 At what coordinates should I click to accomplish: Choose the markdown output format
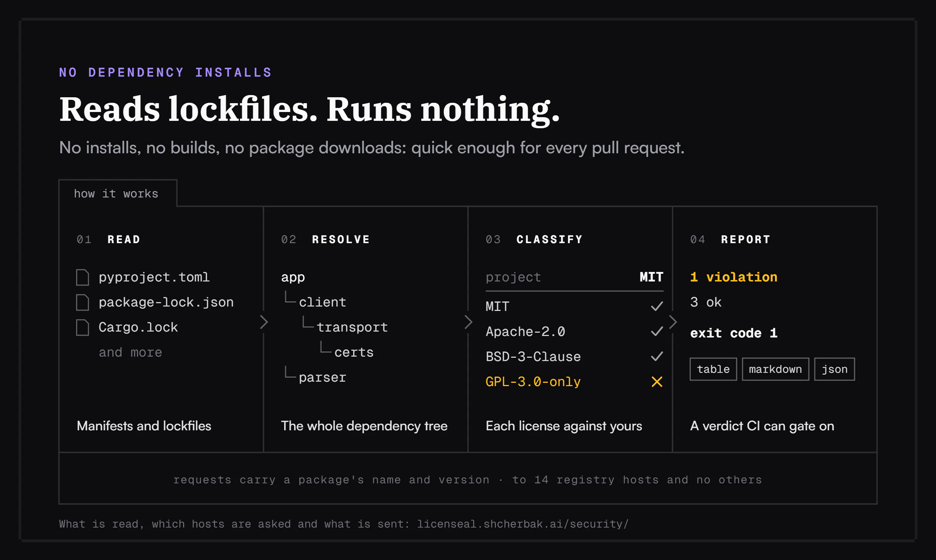[x=776, y=369]
